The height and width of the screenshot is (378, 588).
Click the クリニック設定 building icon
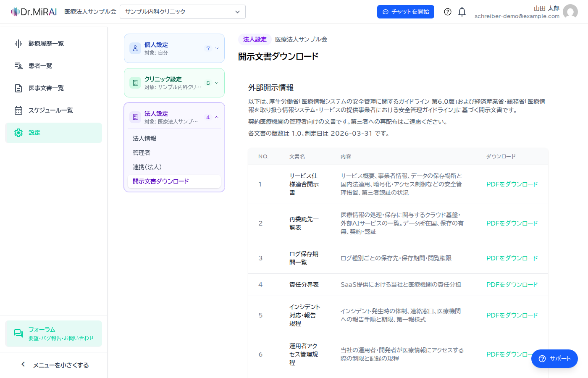(x=135, y=83)
